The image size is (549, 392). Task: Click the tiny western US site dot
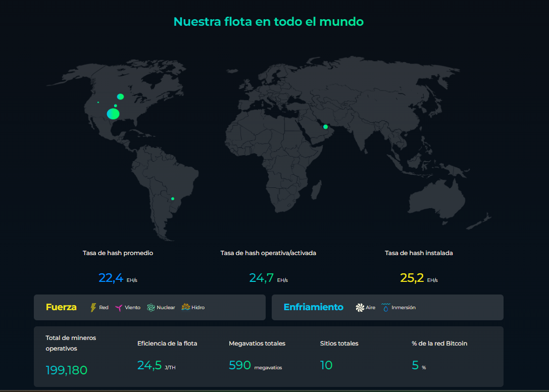(x=98, y=102)
